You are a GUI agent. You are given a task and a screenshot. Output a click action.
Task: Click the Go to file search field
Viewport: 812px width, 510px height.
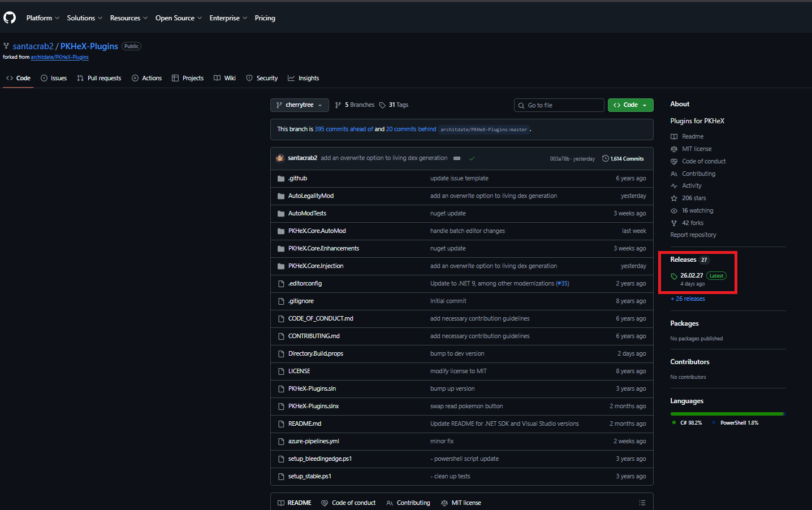(559, 105)
